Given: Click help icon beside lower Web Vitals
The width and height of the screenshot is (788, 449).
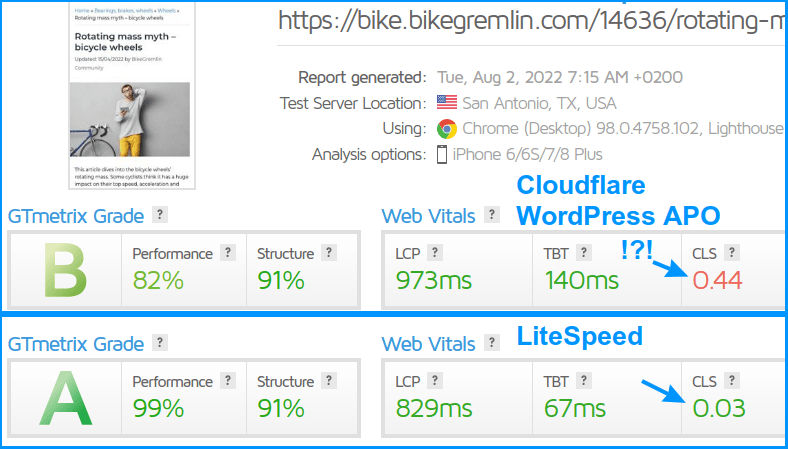Looking at the screenshot, I should 491,343.
